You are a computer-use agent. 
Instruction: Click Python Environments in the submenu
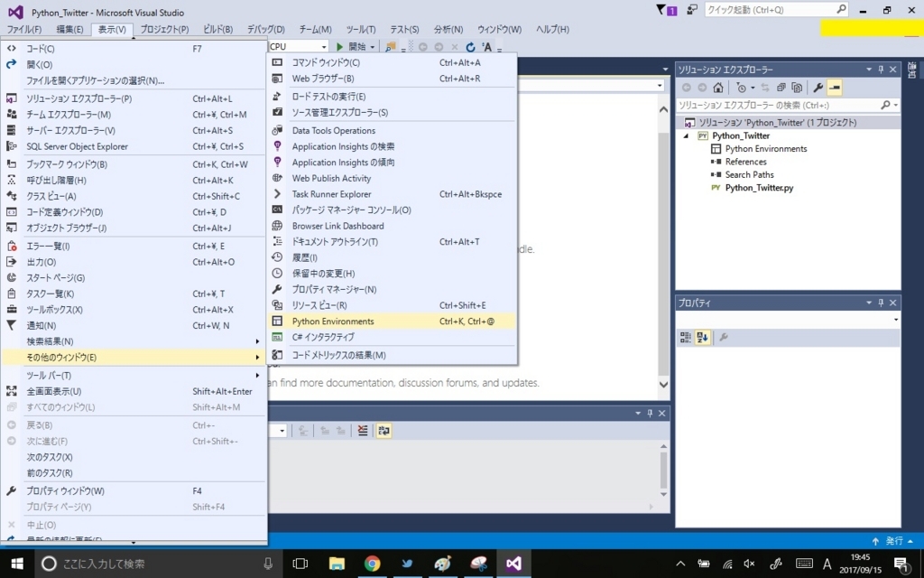(393, 322)
